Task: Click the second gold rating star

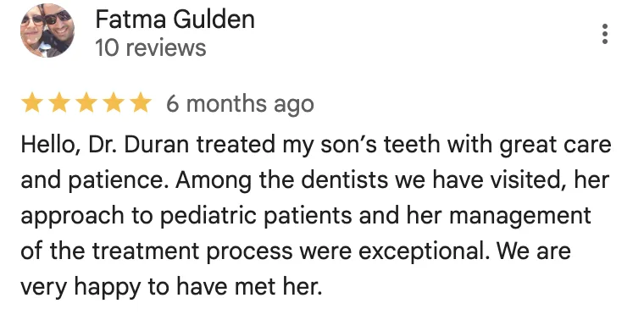Action: coord(59,102)
